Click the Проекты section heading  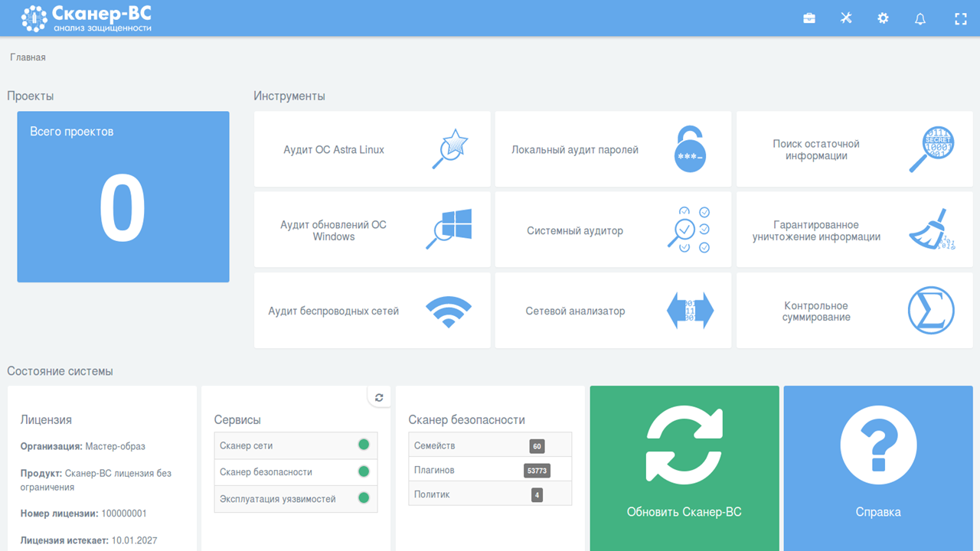coord(31,96)
